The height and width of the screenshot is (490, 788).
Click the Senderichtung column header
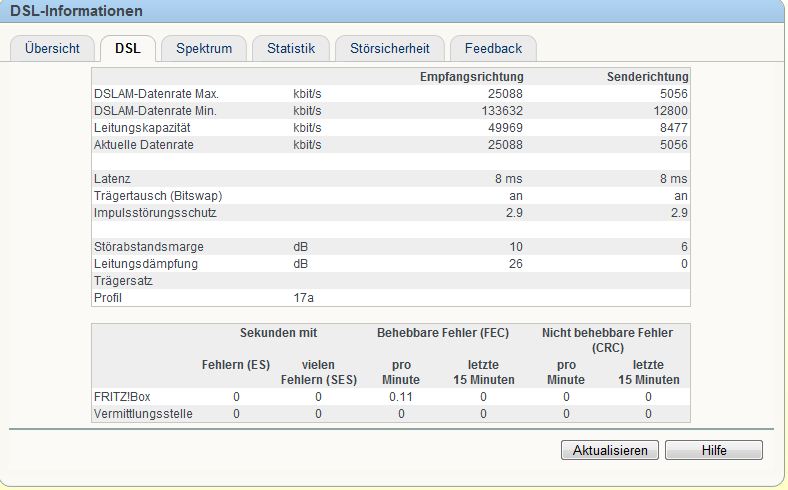pyautogui.click(x=647, y=77)
